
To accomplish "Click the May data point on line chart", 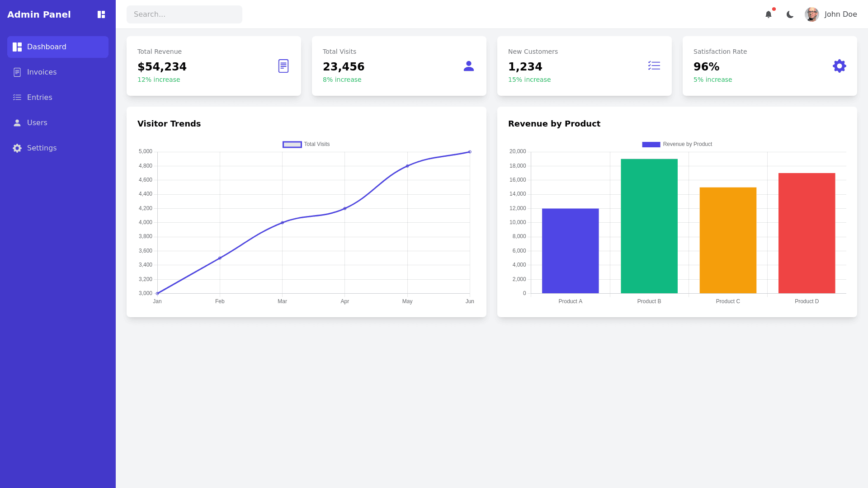I will (x=407, y=166).
